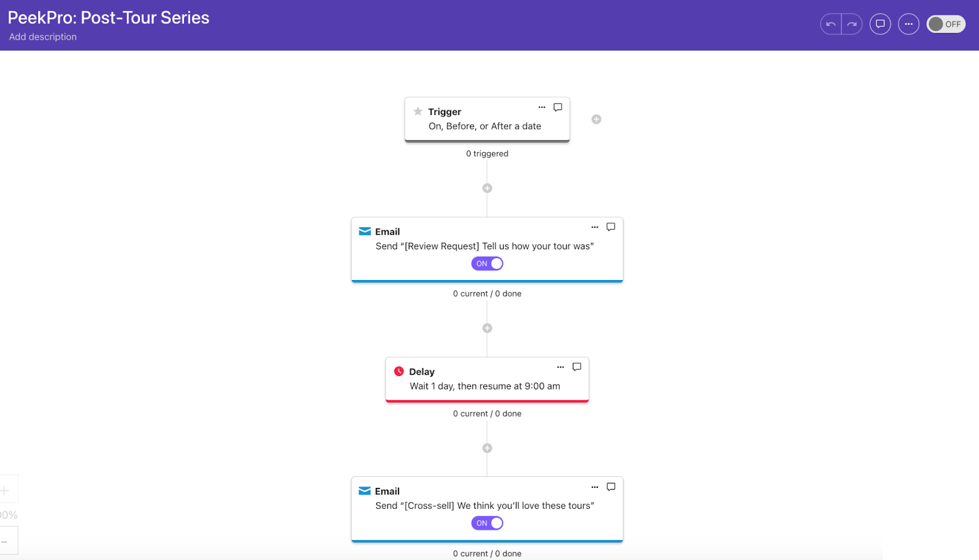Open options dropdown on the Cross-sell email

[x=595, y=487]
